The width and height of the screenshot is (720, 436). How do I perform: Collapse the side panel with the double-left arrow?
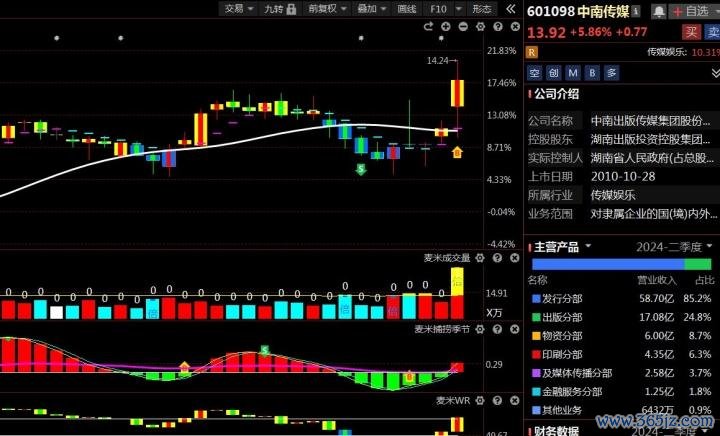coord(511,9)
